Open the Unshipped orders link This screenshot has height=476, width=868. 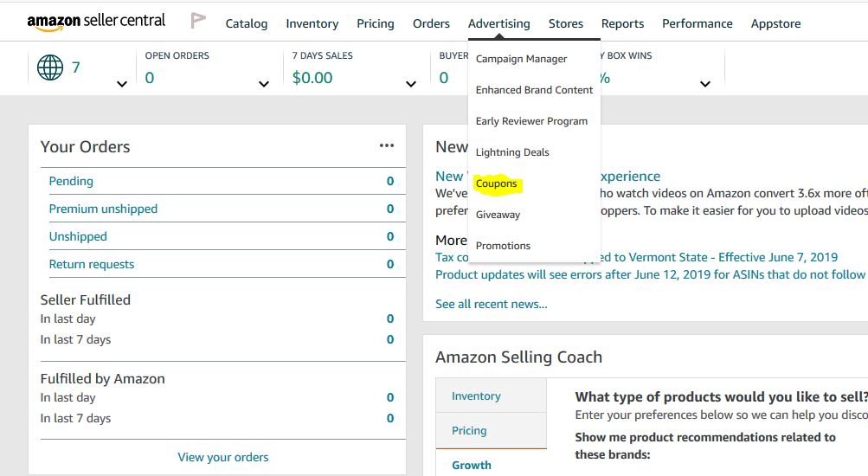[x=78, y=236]
